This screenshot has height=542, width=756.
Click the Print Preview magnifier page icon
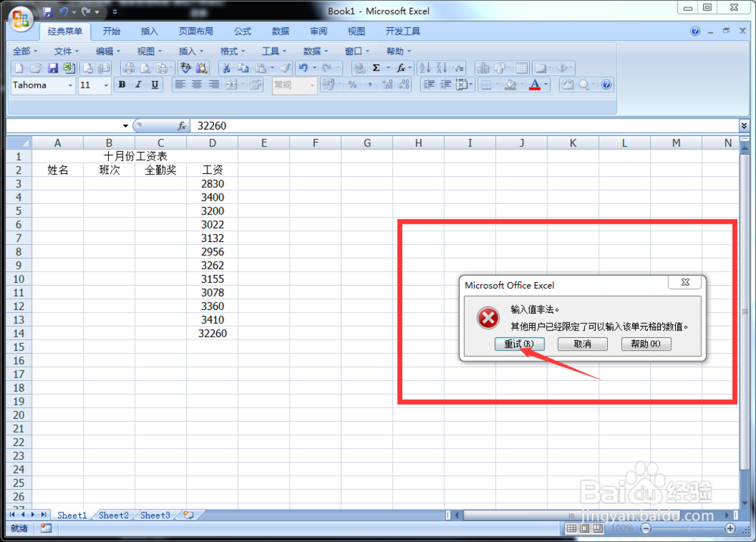tap(145, 68)
